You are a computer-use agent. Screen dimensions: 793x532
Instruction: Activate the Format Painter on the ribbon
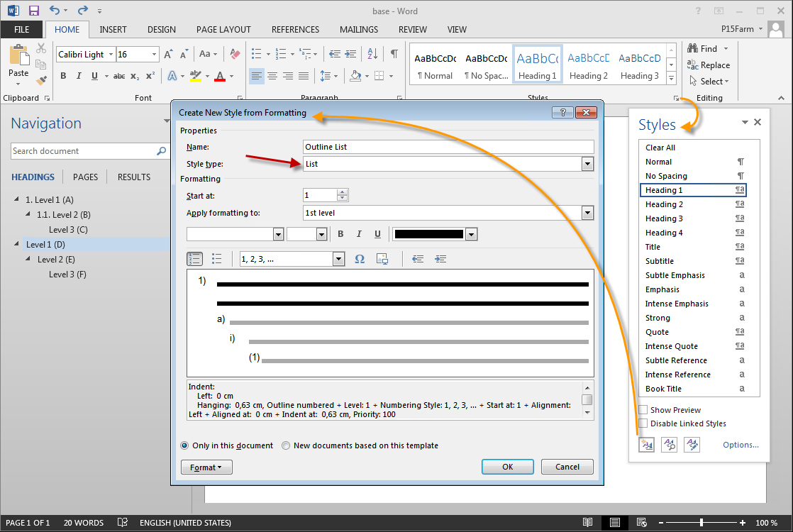40,80
